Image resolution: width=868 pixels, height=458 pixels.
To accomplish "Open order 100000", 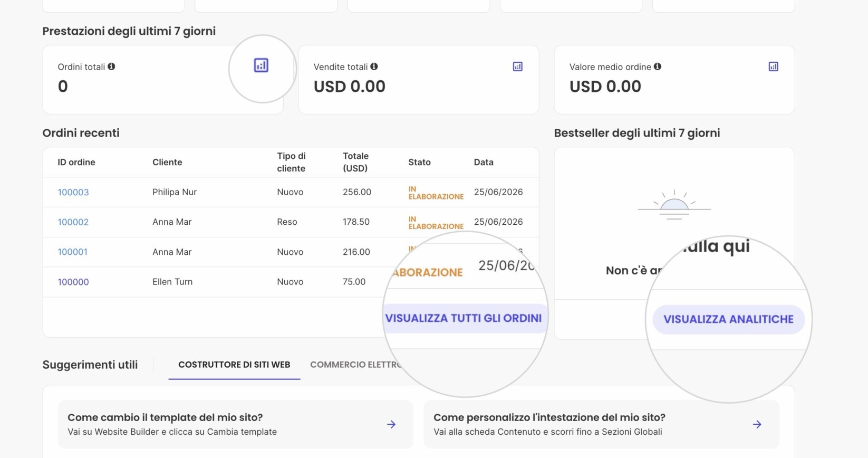I will (73, 282).
